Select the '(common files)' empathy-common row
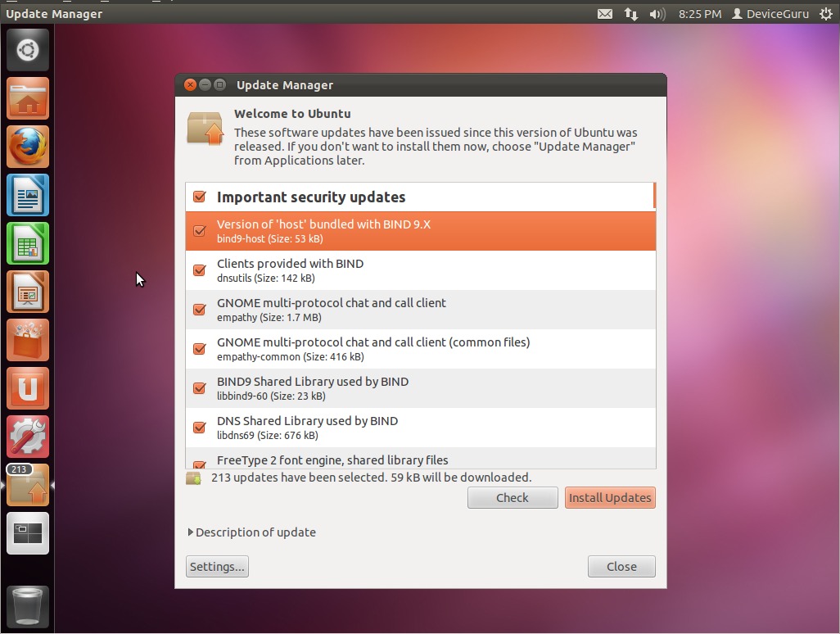The height and width of the screenshot is (634, 840). point(421,349)
